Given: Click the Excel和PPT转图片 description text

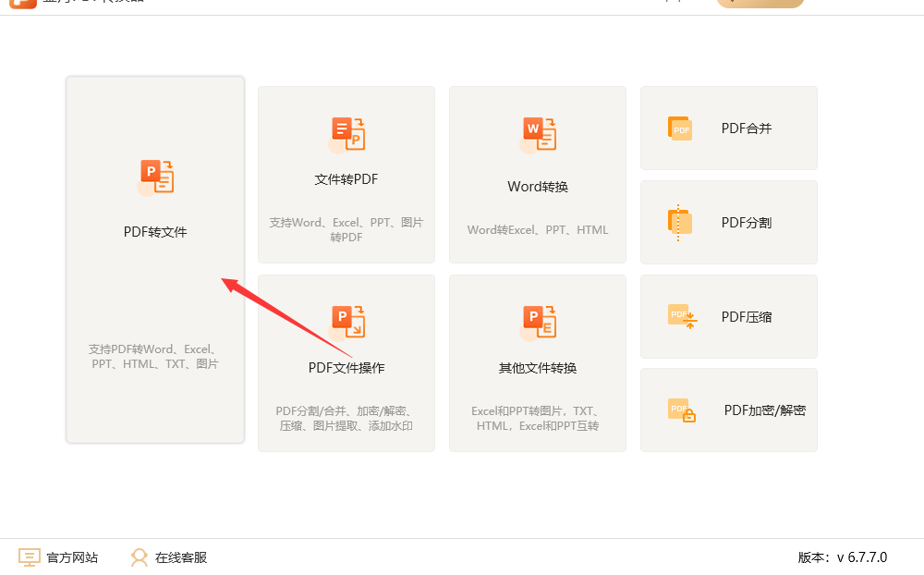Looking at the screenshot, I should 538,419.
